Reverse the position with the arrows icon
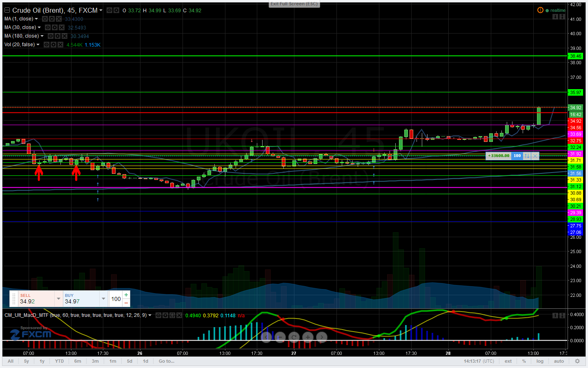Viewport: 588px width, 368px height. click(x=527, y=156)
